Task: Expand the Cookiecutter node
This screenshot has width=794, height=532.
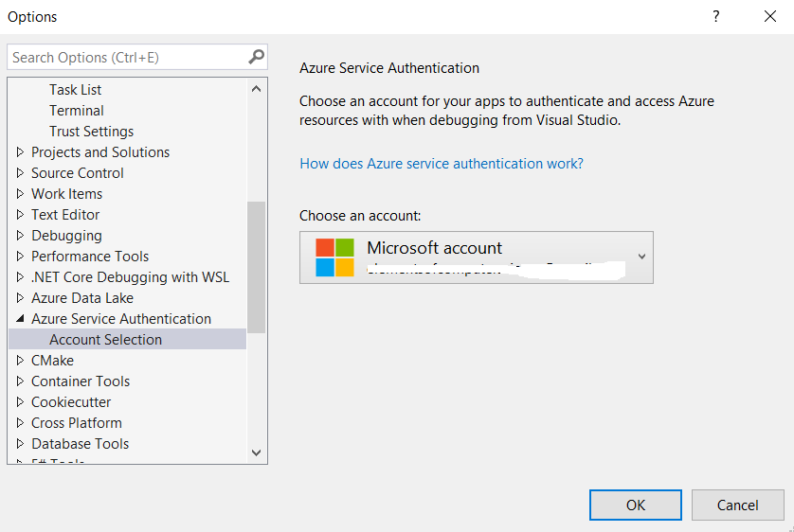Action: pos(20,401)
